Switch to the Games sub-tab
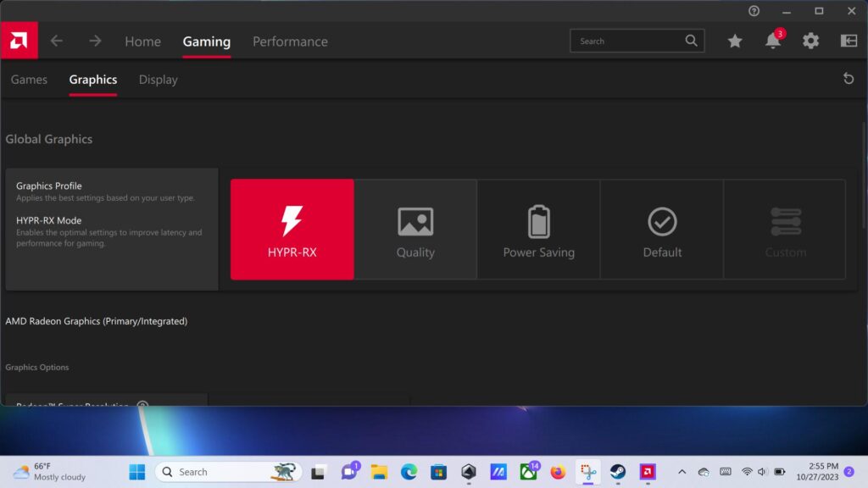 [29, 80]
